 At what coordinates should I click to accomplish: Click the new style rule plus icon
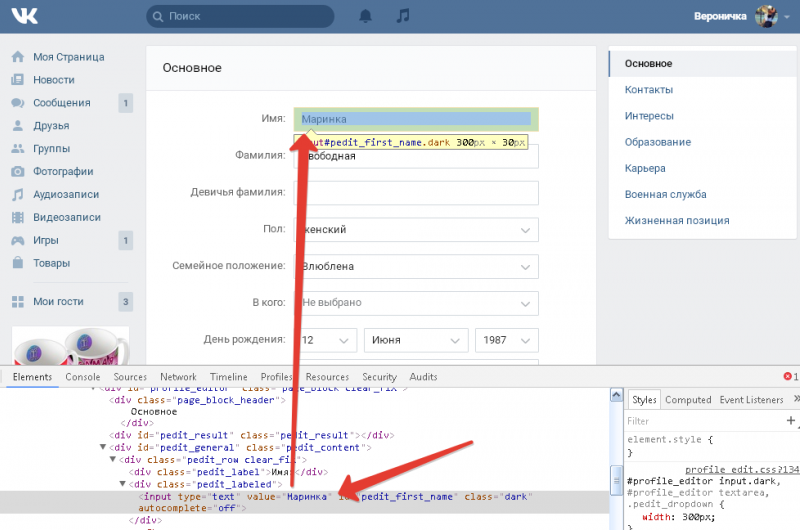coord(790,420)
